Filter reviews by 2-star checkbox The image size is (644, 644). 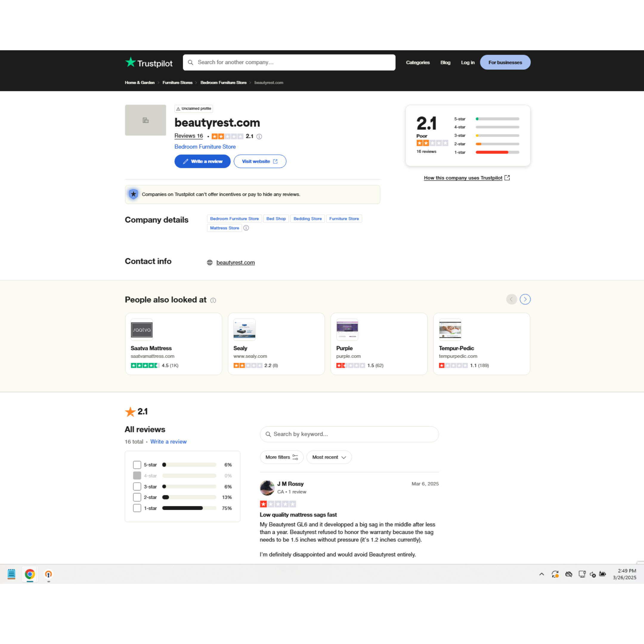137,497
